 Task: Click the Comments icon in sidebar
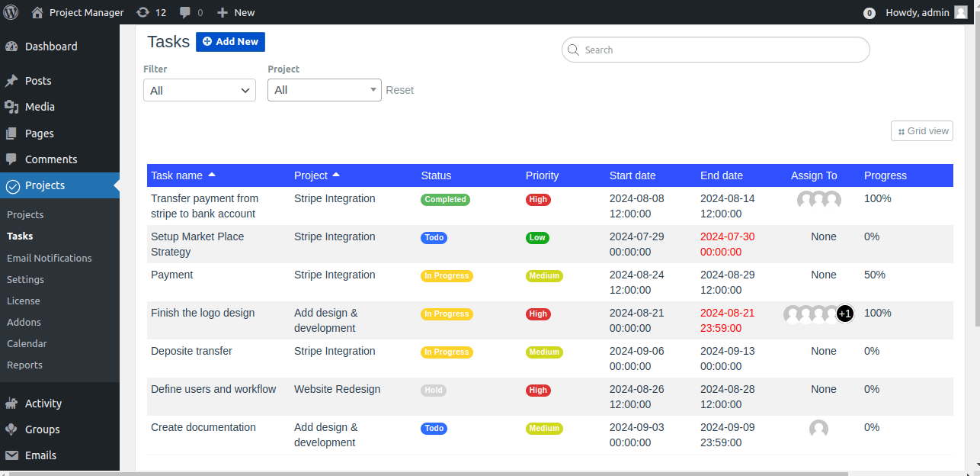pyautogui.click(x=11, y=159)
